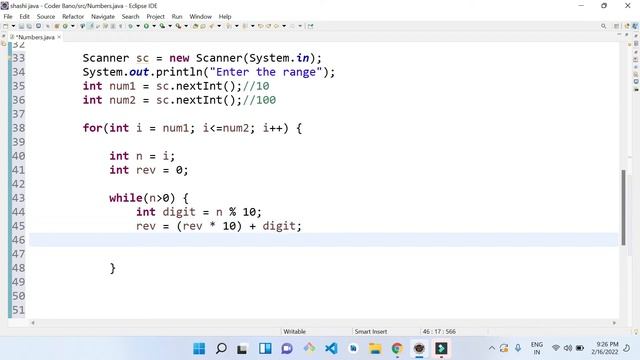The height and width of the screenshot is (360, 640).
Task: Open the Windows Start menu
Action: pos(199,349)
